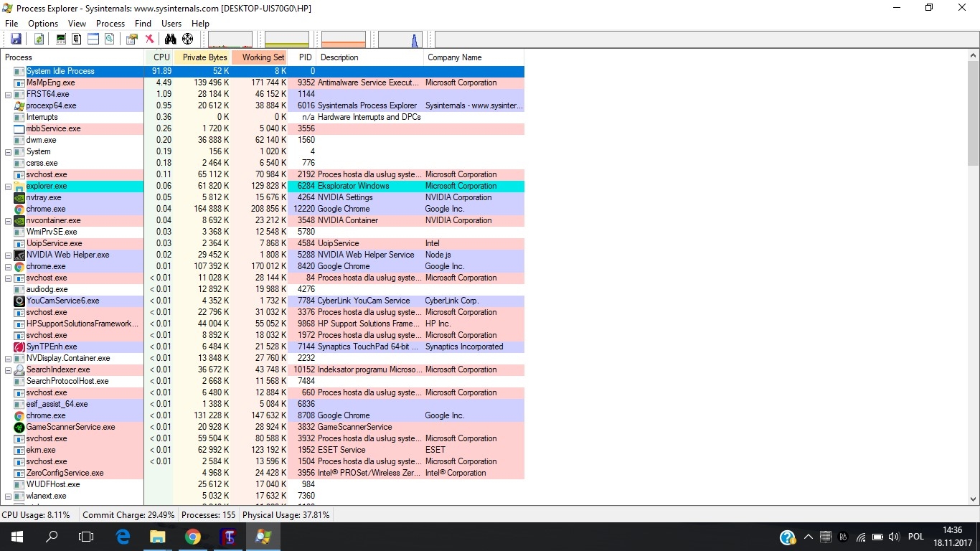Collapse the FRST64.exe tree node
Image resolution: width=980 pixels, height=551 pixels.
(9, 94)
